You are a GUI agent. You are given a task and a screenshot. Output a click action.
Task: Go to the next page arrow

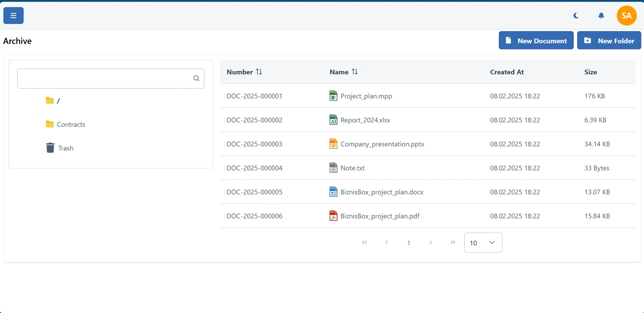coord(431,242)
